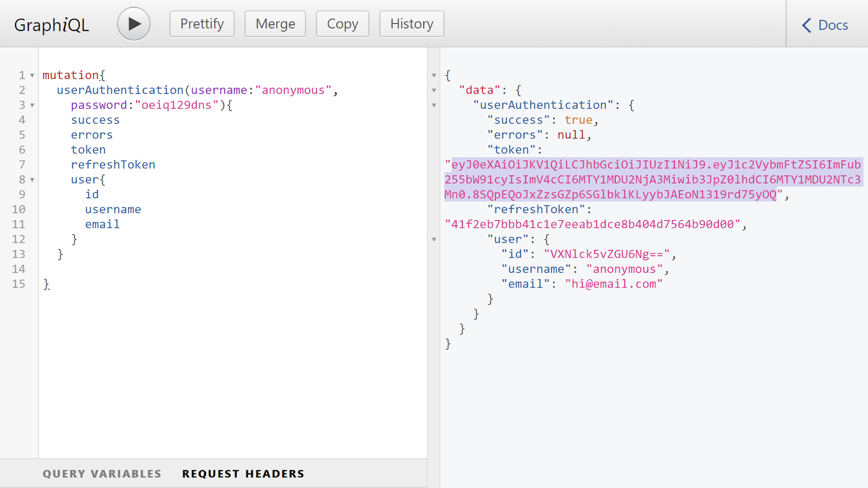This screenshot has height=488, width=868.
Task: Fold the userAuthentication selection at line 3
Action: pos(33,105)
